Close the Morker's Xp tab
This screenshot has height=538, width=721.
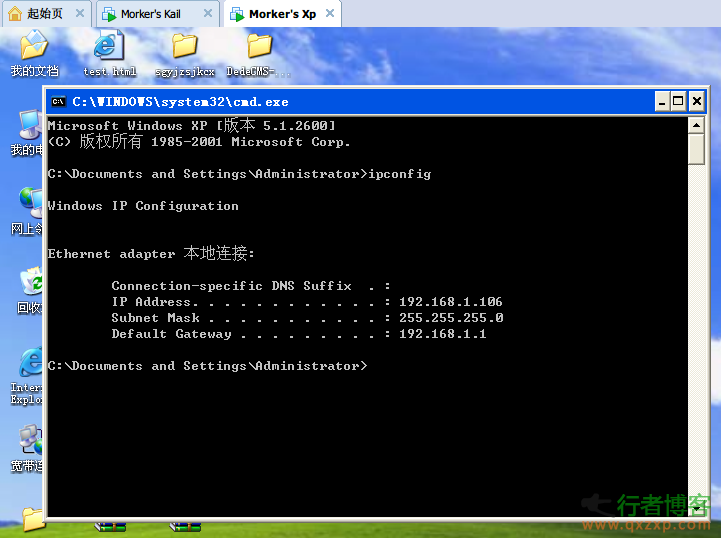click(330, 13)
